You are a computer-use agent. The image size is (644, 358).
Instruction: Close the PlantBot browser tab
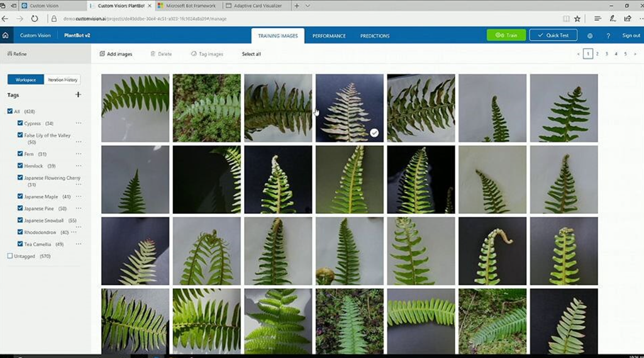click(150, 6)
